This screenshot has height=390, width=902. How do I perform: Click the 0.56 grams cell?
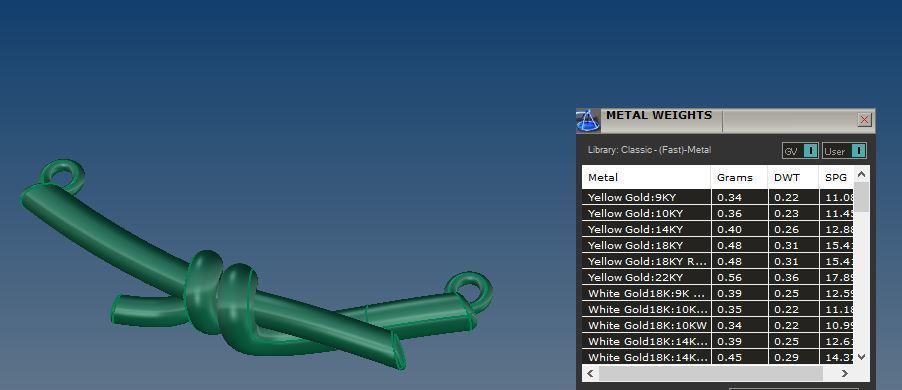point(739,277)
